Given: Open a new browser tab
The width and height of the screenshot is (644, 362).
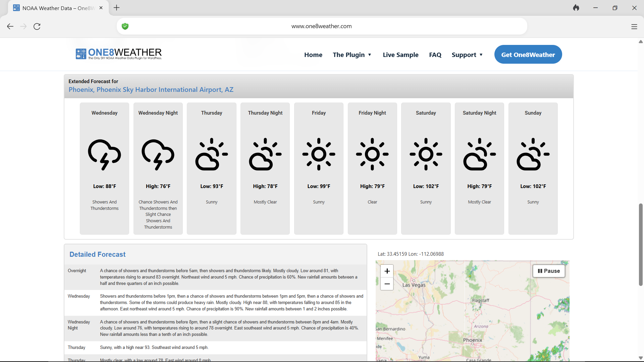Looking at the screenshot, I should pos(117,8).
